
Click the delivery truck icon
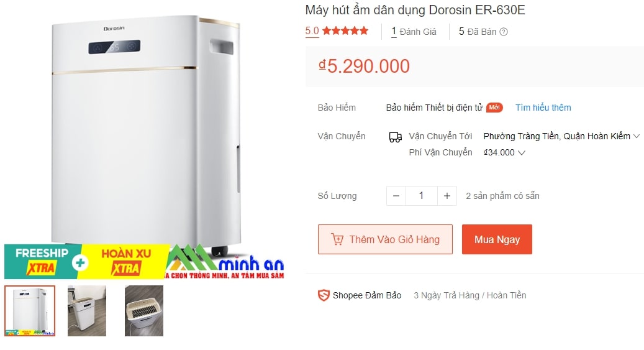tap(396, 137)
